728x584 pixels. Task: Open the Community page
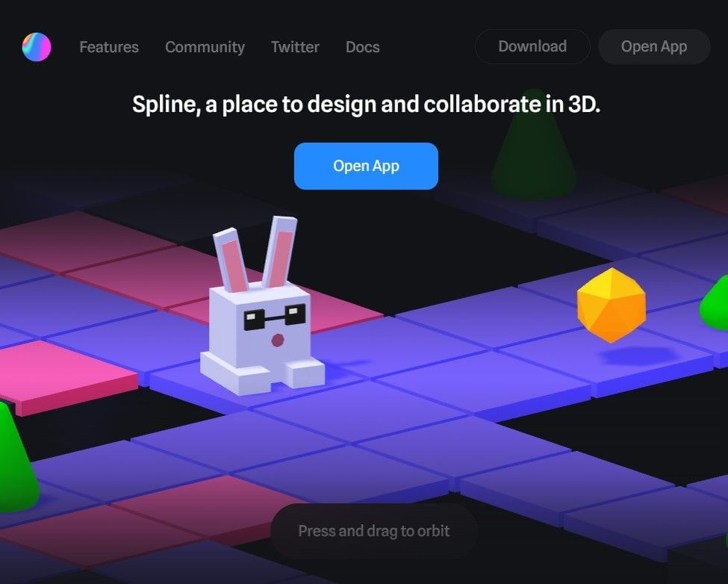point(205,46)
